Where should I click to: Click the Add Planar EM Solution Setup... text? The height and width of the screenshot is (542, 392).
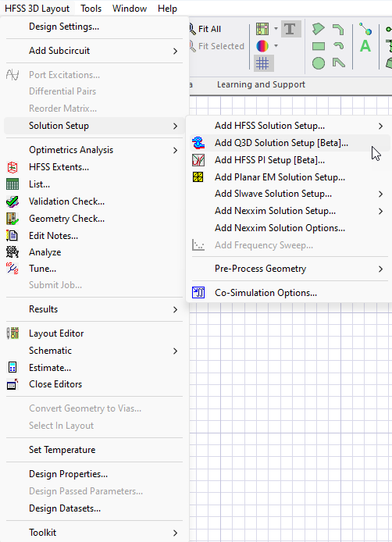(280, 177)
